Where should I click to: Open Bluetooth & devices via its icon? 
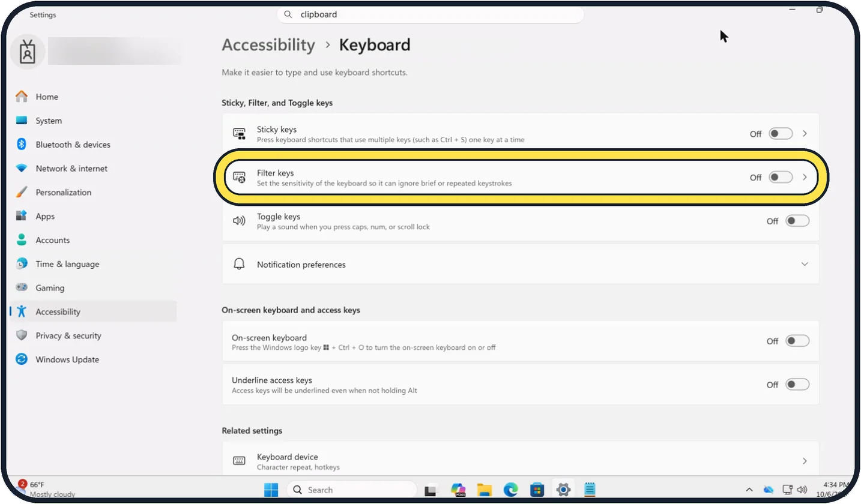pyautogui.click(x=22, y=145)
